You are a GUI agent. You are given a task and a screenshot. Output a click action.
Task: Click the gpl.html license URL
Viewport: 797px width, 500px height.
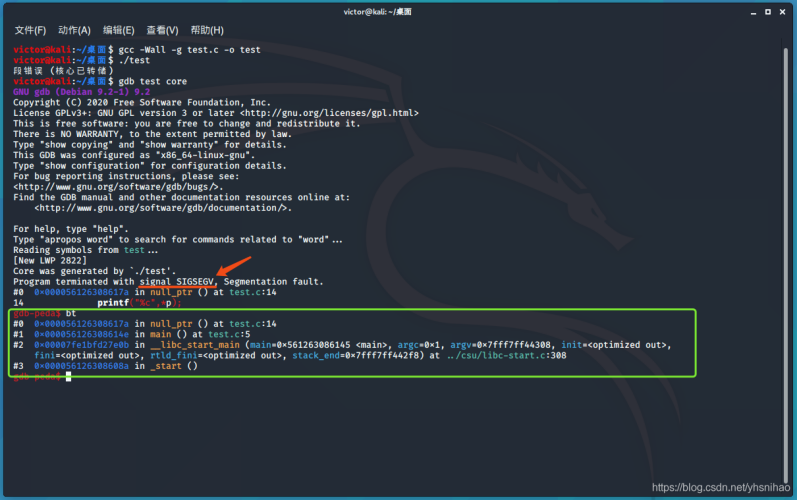pos(329,113)
